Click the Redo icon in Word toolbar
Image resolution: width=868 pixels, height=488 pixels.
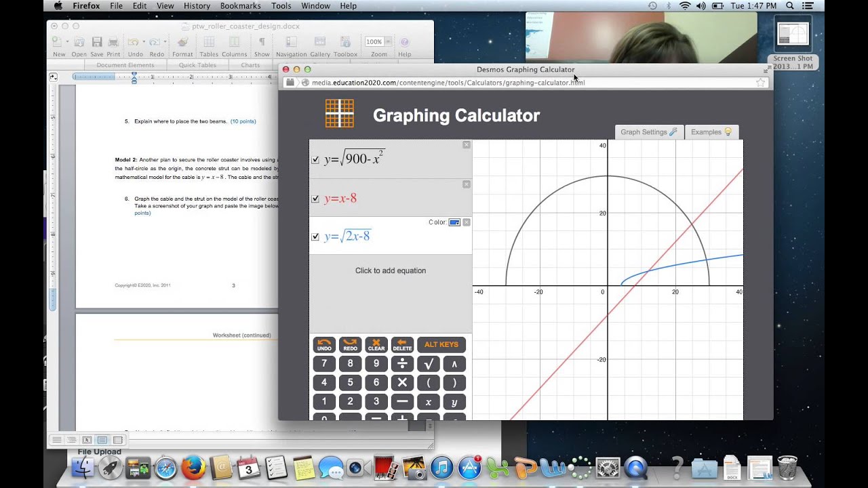click(155, 43)
